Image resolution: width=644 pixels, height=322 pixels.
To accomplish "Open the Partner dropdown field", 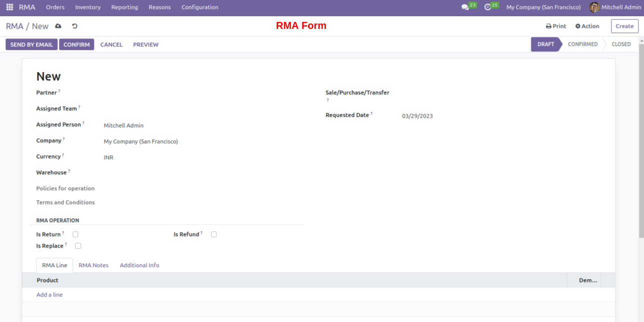I will click(x=200, y=93).
